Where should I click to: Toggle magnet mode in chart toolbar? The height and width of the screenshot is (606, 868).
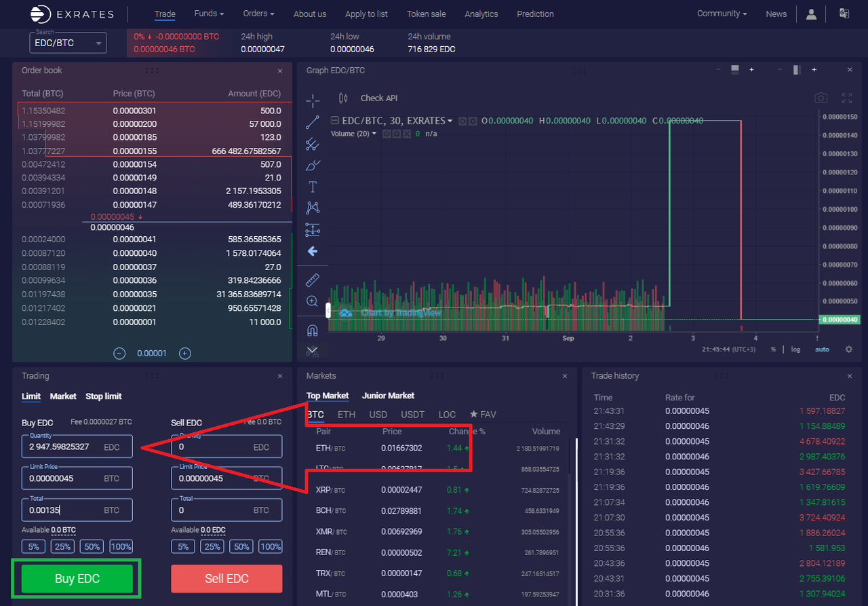(313, 330)
